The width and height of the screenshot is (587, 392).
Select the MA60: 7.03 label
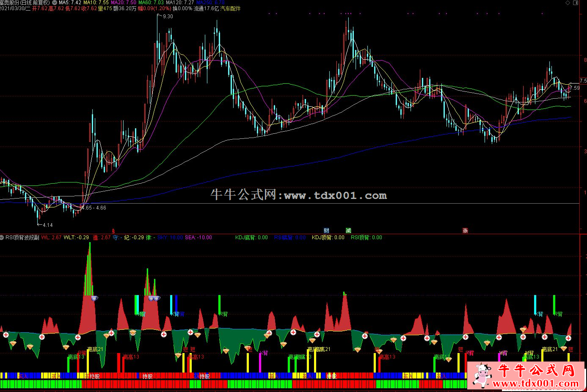point(151,3)
